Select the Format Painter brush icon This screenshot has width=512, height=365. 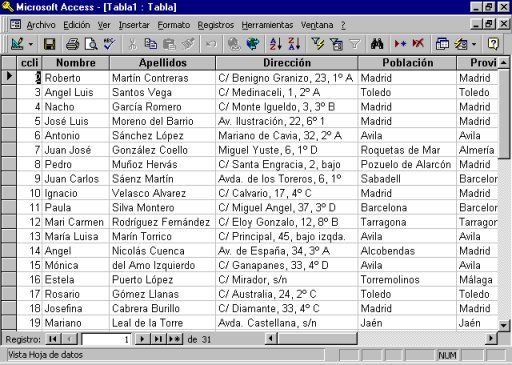click(x=188, y=44)
